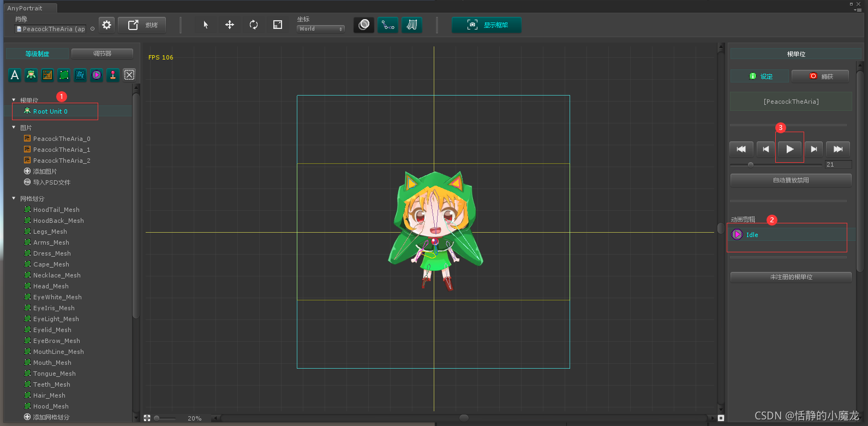Click the image filter icon
Screen dimensions: 868x426
(x=47, y=75)
